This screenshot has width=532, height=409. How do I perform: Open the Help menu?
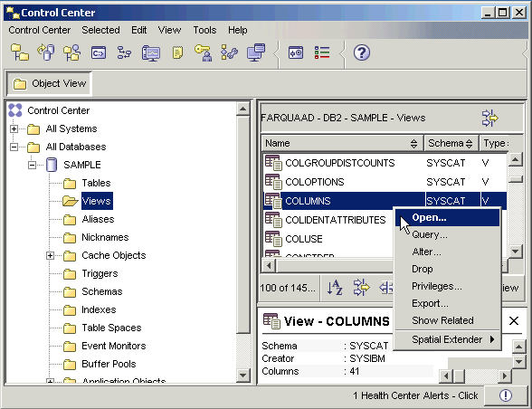coord(237,30)
